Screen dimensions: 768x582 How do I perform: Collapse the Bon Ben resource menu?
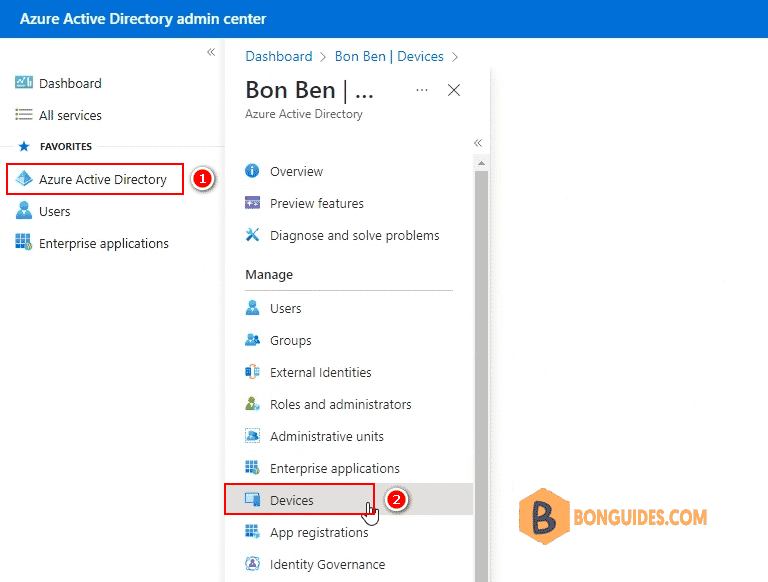(478, 143)
